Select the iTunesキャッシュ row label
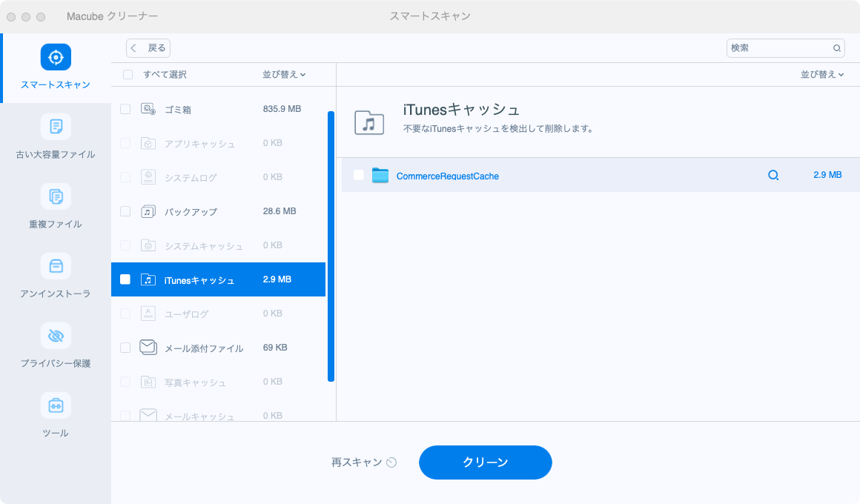This screenshot has height=504, width=860. tap(199, 280)
